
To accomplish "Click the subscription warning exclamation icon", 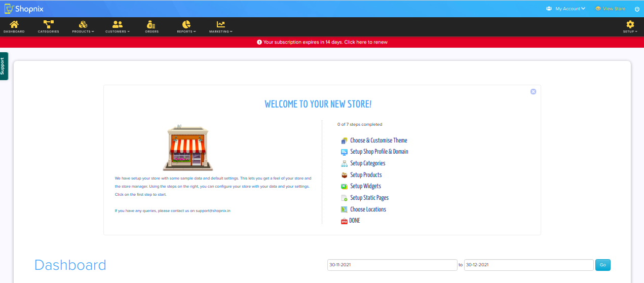I will point(259,42).
